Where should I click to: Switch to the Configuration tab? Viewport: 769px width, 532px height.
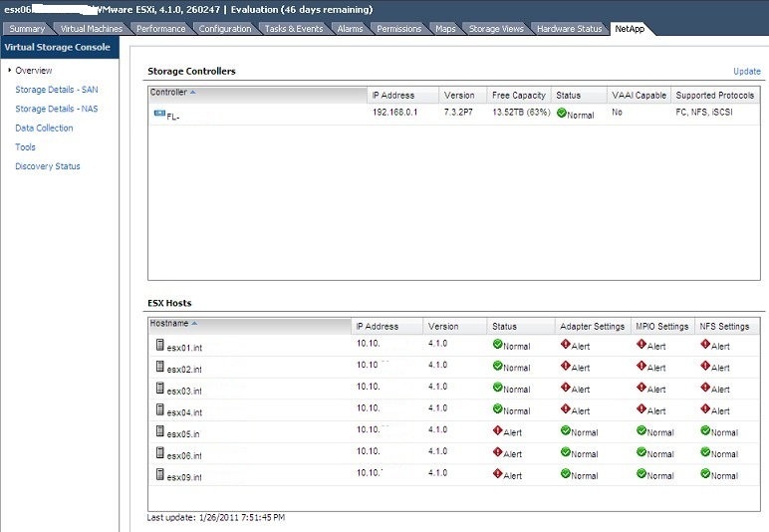coord(225,29)
